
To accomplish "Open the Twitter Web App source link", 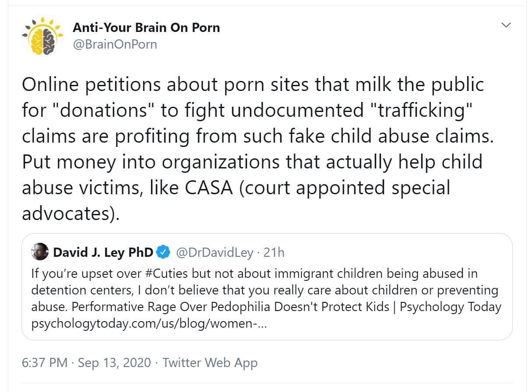I will tap(210, 363).
